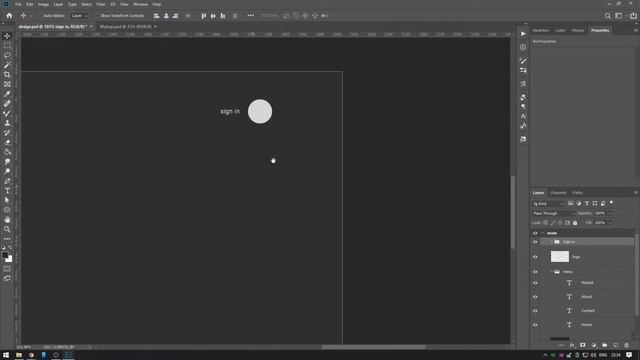Switch to the History panel tab
The height and width of the screenshot is (360, 640).
578,30
